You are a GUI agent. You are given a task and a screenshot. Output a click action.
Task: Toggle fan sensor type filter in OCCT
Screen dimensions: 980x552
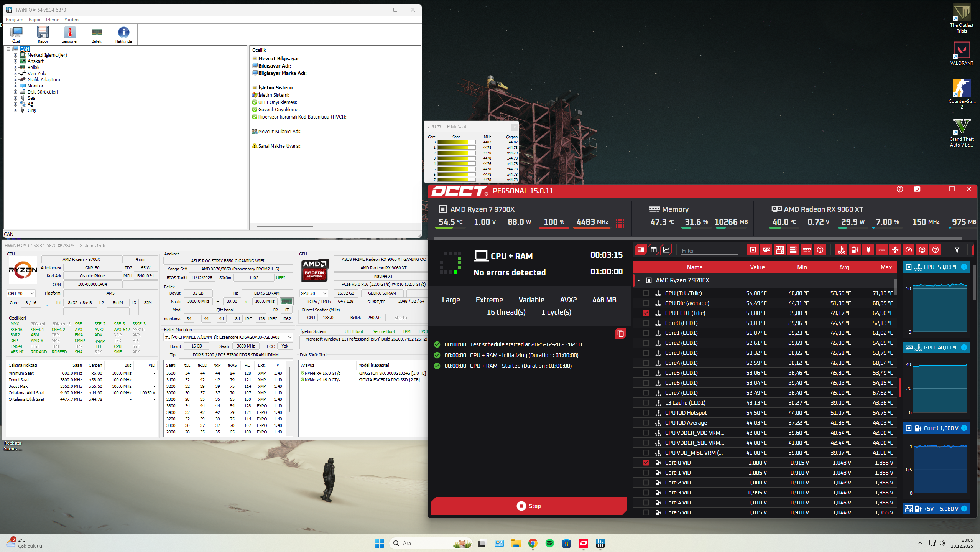tap(895, 250)
